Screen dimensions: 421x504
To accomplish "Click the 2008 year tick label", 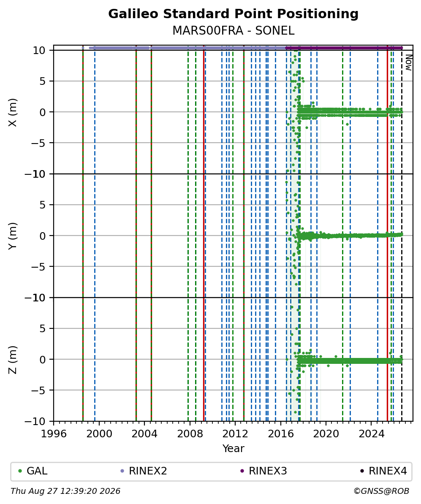I will (x=190, y=434).
